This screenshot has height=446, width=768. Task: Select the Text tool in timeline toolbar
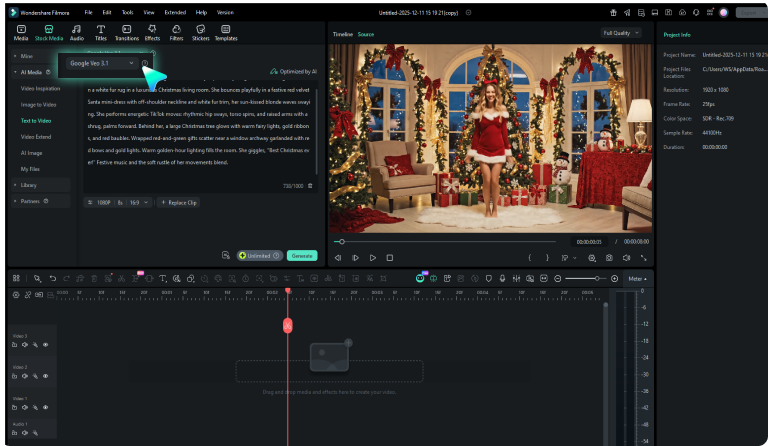[x=163, y=279]
